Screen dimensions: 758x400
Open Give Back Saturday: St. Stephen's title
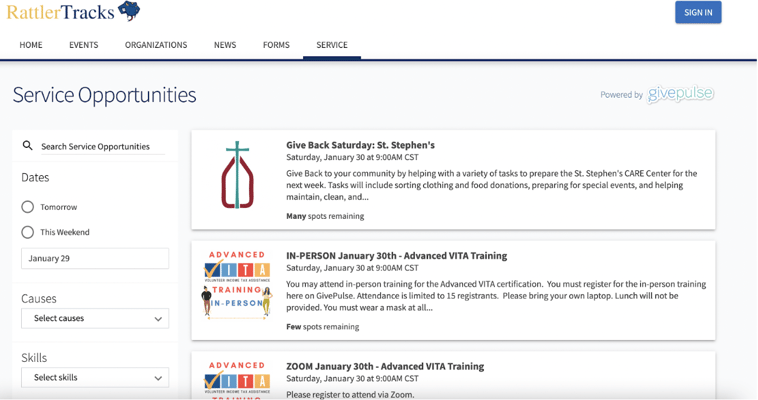[361, 145]
